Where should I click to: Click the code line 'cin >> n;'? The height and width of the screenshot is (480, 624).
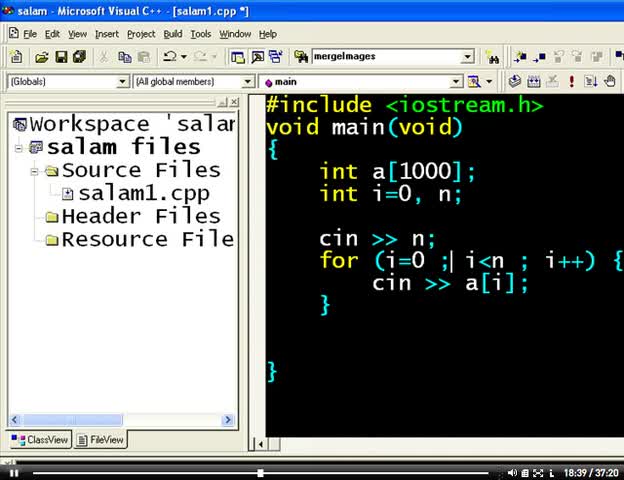[x=378, y=239]
